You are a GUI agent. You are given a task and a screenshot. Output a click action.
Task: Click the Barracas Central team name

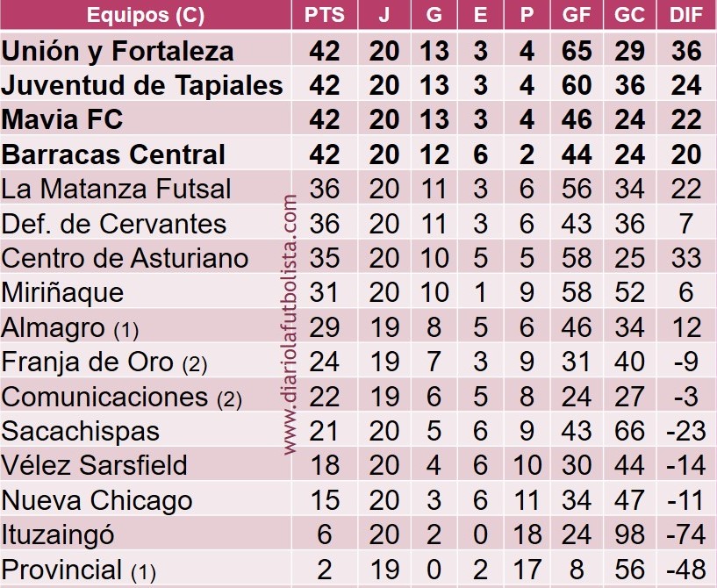point(113,154)
